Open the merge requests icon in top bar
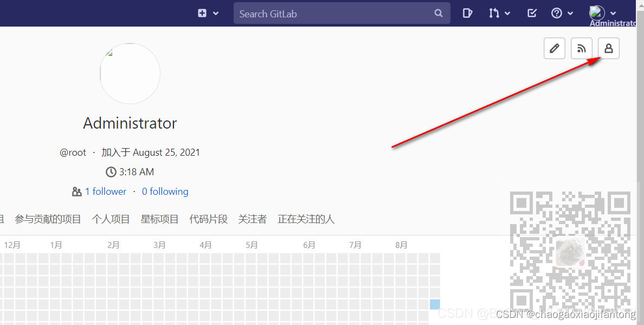This screenshot has width=644, height=325. 495,12
